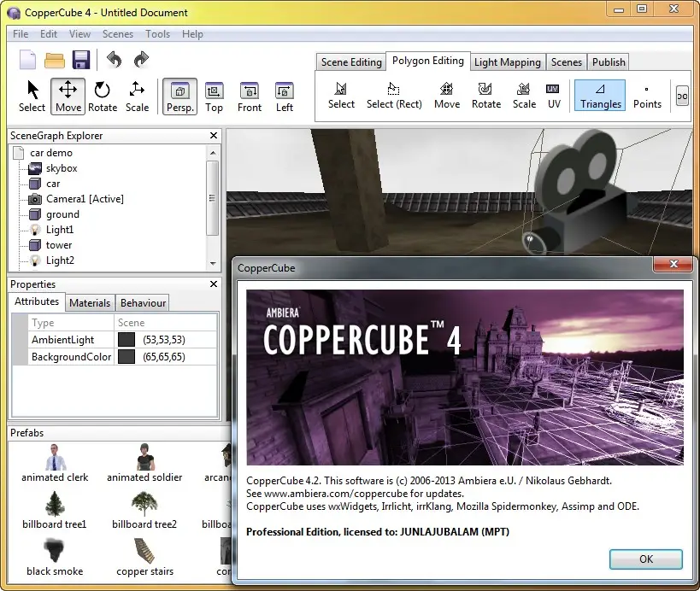Choose the polygon Move tool
This screenshot has height=591, width=700.
[447, 96]
